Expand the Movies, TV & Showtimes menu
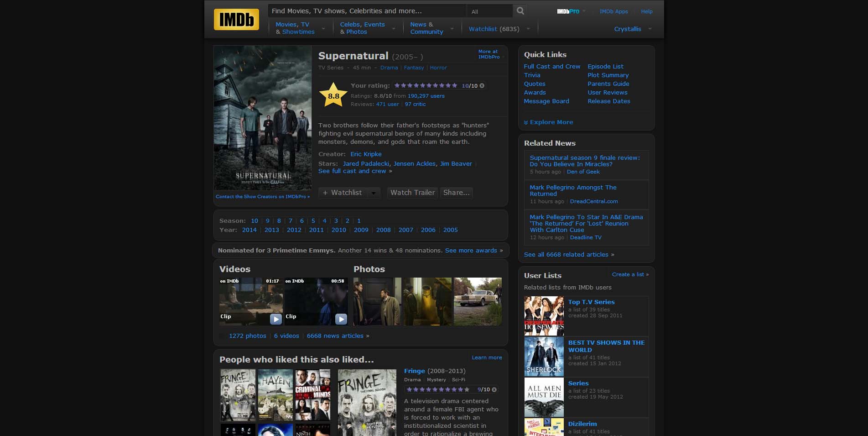This screenshot has height=436, width=868. click(x=323, y=28)
